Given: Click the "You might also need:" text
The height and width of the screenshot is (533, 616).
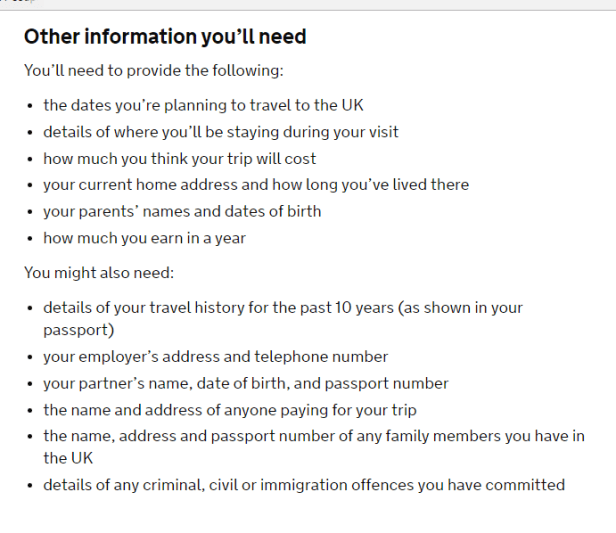Looking at the screenshot, I should pos(98,272).
